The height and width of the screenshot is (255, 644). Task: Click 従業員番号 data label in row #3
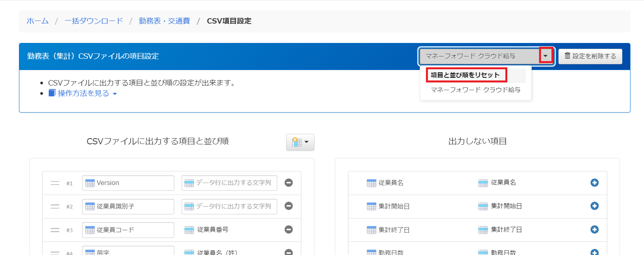[213, 229]
